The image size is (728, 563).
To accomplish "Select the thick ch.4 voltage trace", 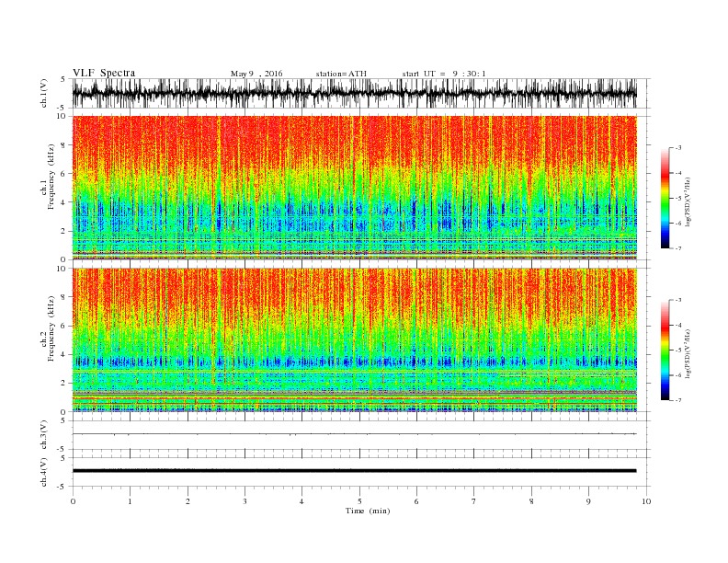I will click(354, 471).
